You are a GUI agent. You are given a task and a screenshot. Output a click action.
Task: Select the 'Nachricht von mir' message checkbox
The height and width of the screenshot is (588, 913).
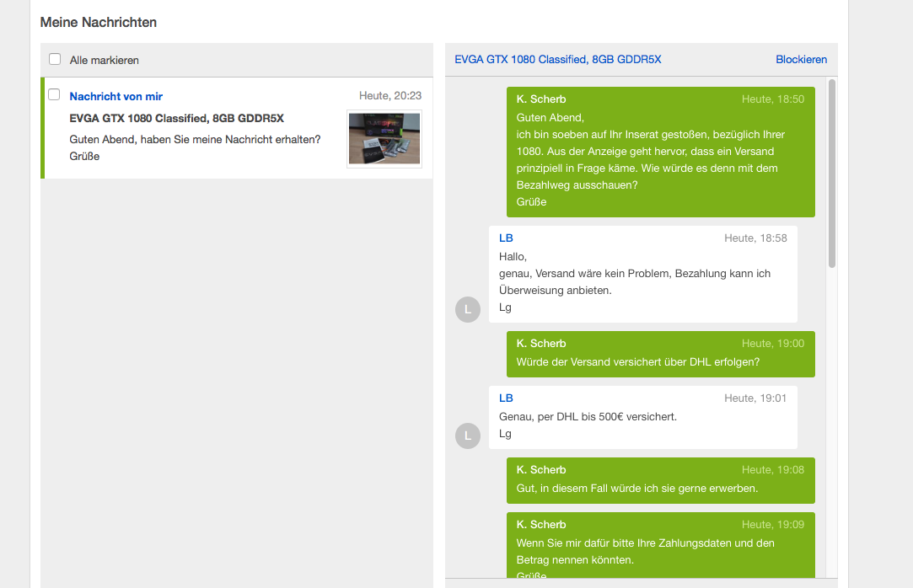pyautogui.click(x=54, y=95)
